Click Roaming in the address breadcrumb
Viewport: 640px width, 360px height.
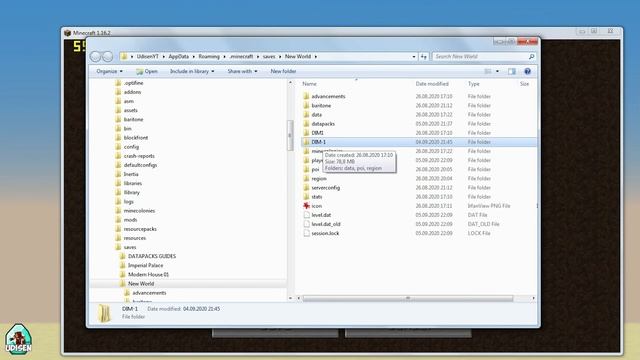tap(209, 57)
